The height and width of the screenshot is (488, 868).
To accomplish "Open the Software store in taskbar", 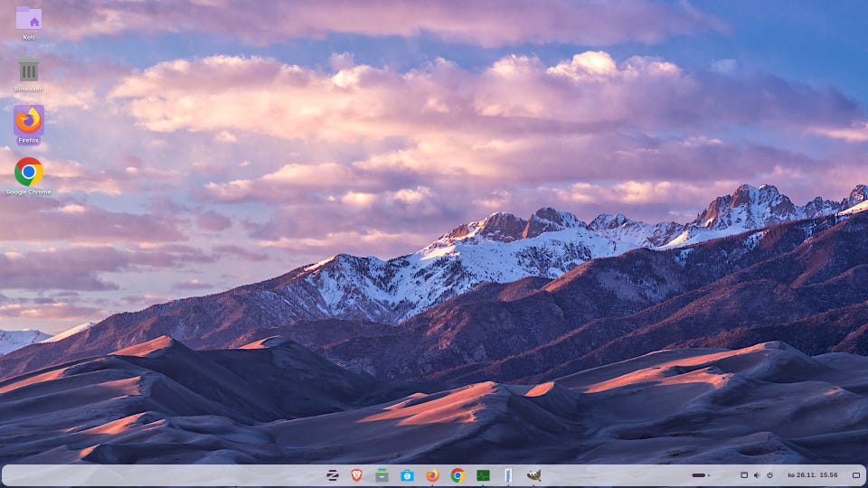I will click(x=408, y=475).
